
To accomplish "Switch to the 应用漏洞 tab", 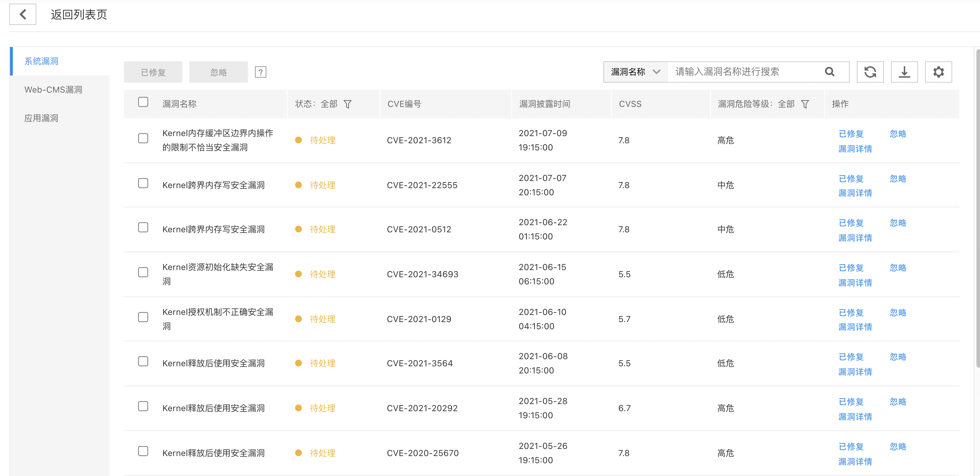I will [x=41, y=118].
